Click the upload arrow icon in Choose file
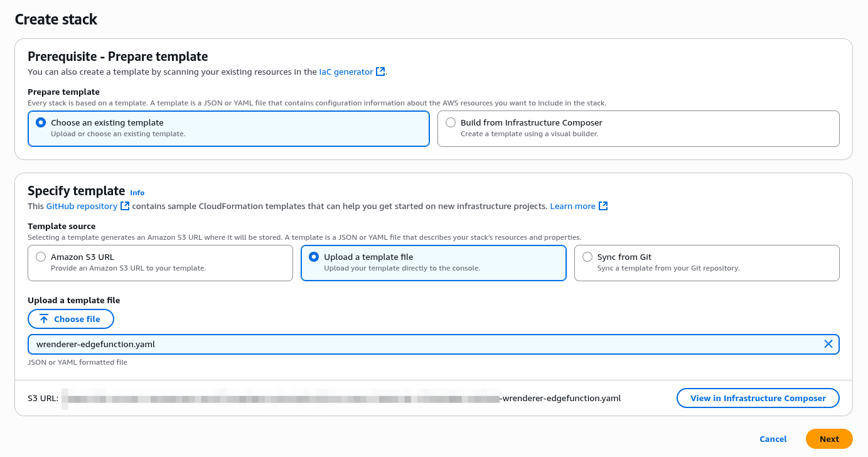 (x=44, y=318)
